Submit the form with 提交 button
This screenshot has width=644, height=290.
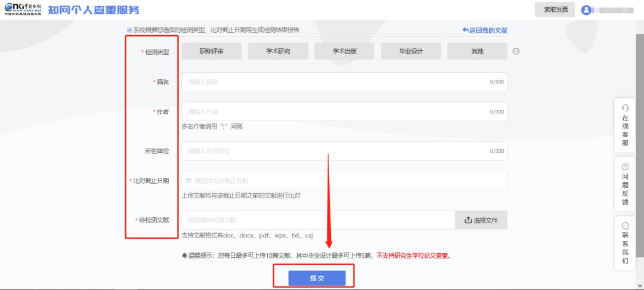[x=317, y=278]
